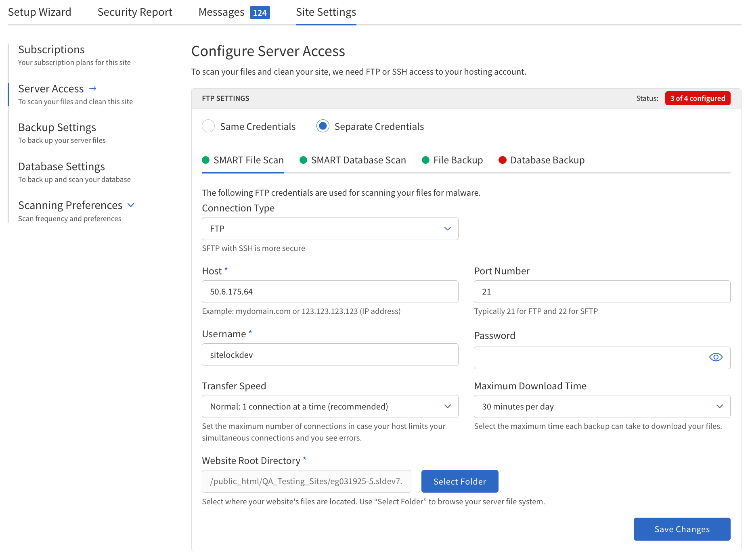The width and height of the screenshot is (750, 560).
Task: Expand the Scanning Preferences chevron
Action: click(131, 205)
